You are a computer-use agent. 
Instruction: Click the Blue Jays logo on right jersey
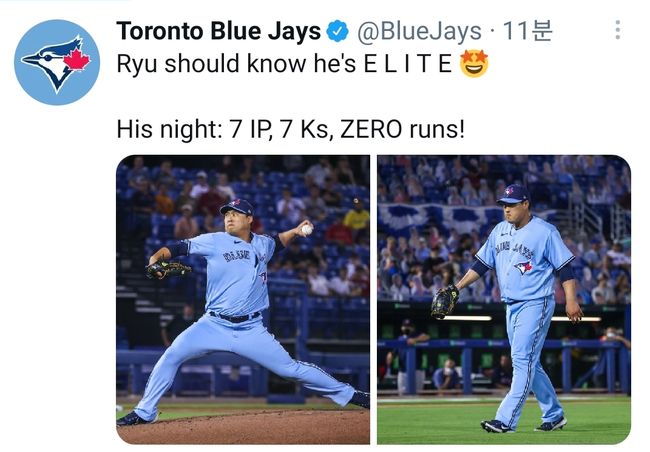pos(523,267)
